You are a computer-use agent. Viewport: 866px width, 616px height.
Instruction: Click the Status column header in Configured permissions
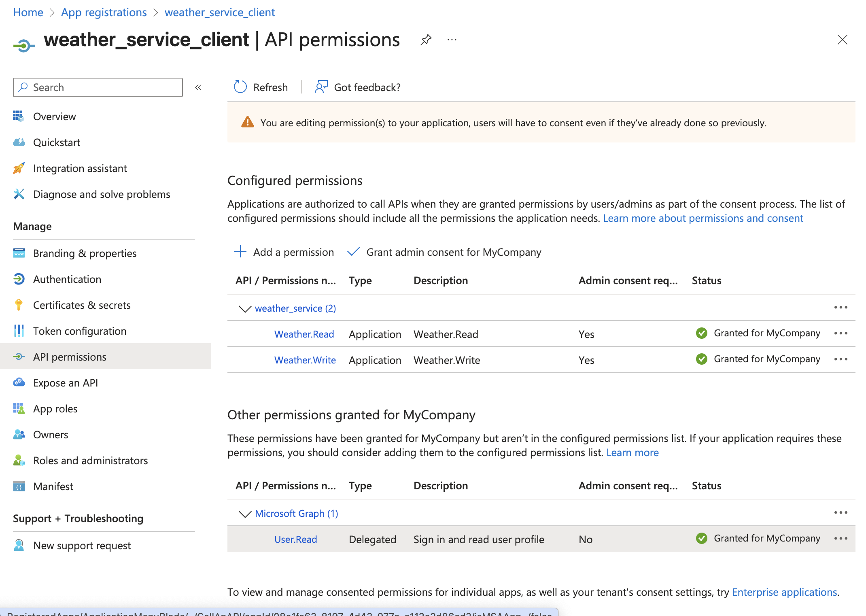707,280
